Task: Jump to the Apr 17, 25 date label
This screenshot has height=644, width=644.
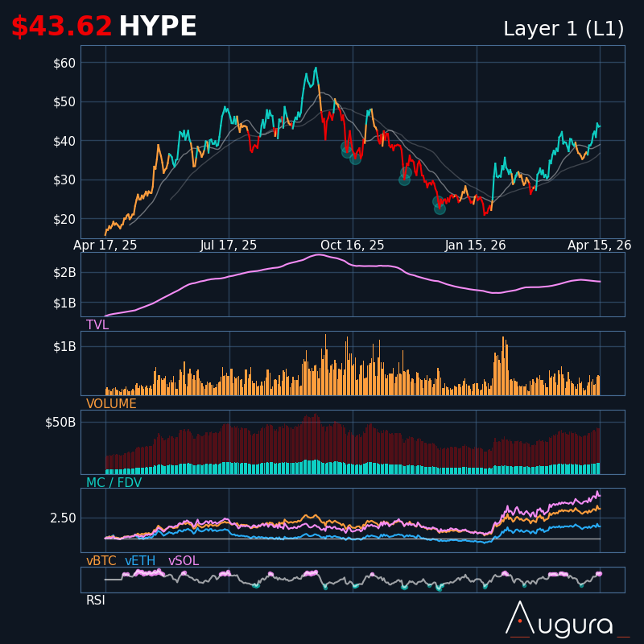Action: [105, 246]
